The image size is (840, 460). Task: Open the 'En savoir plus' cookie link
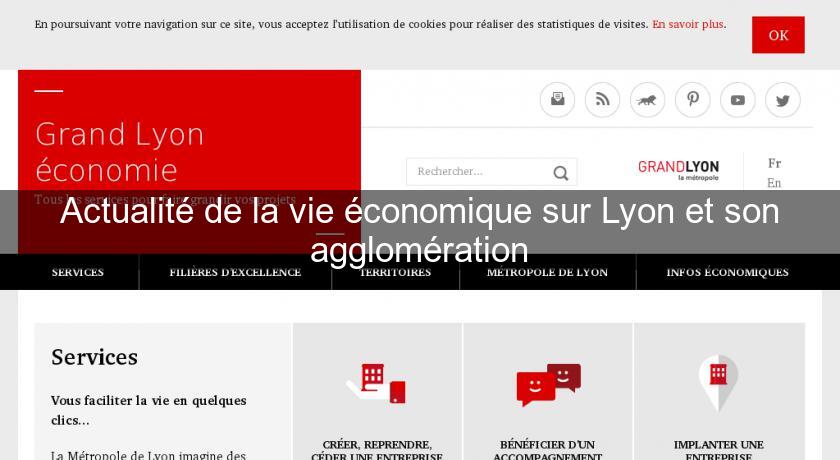[x=688, y=24]
